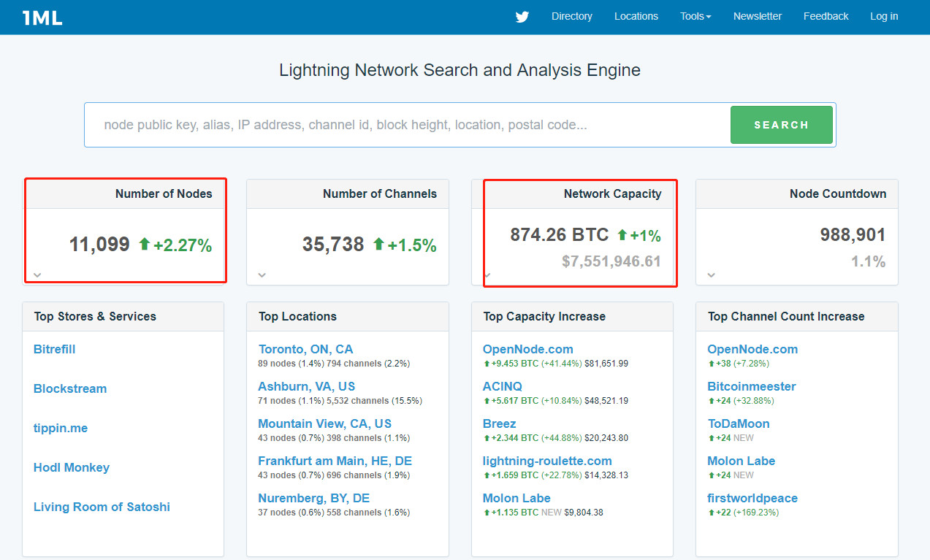Open the Locations nav item

(x=636, y=16)
